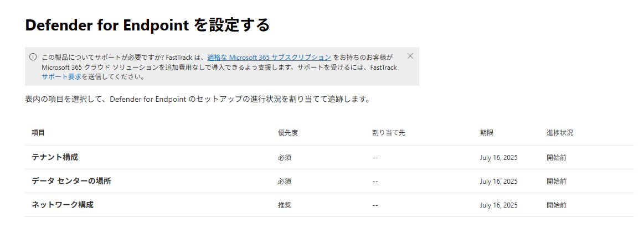Image resolution: width=644 pixels, height=233 pixels.
Task: Select the ネットワーク構成 row item
Action: click(63, 205)
